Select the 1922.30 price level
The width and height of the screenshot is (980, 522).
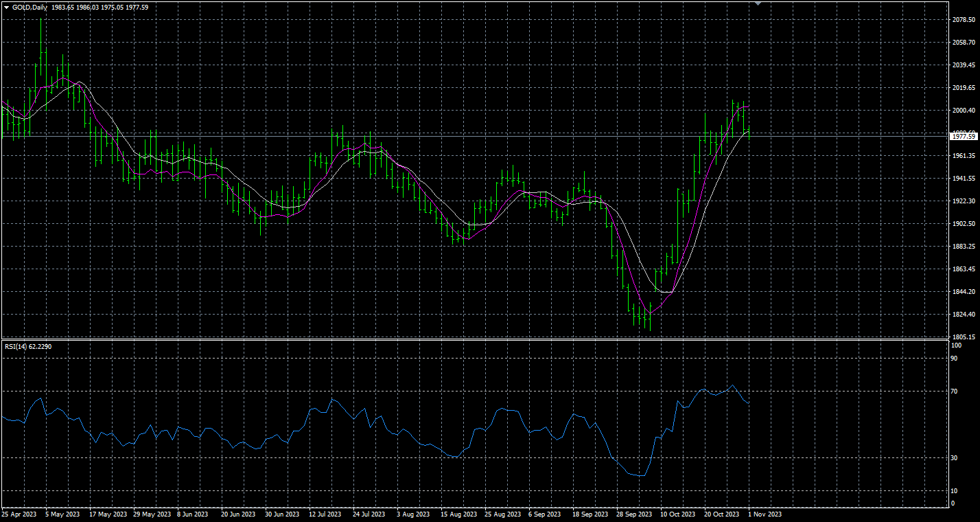point(964,201)
